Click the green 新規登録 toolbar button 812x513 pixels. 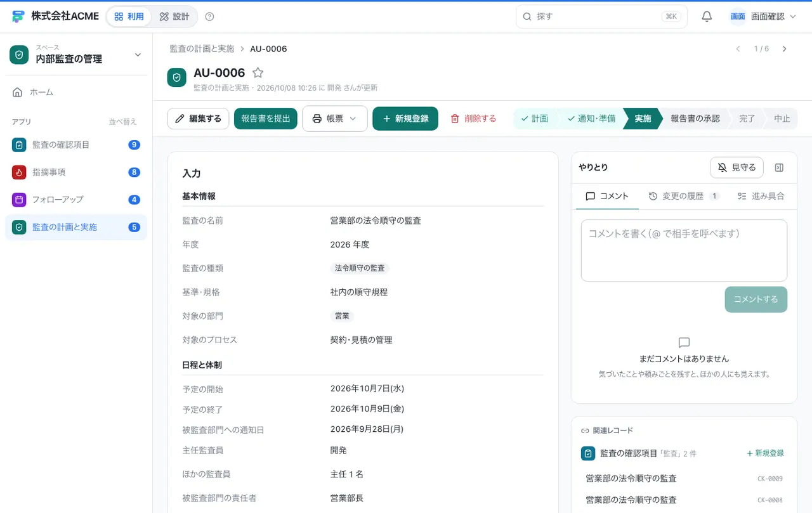405,119
